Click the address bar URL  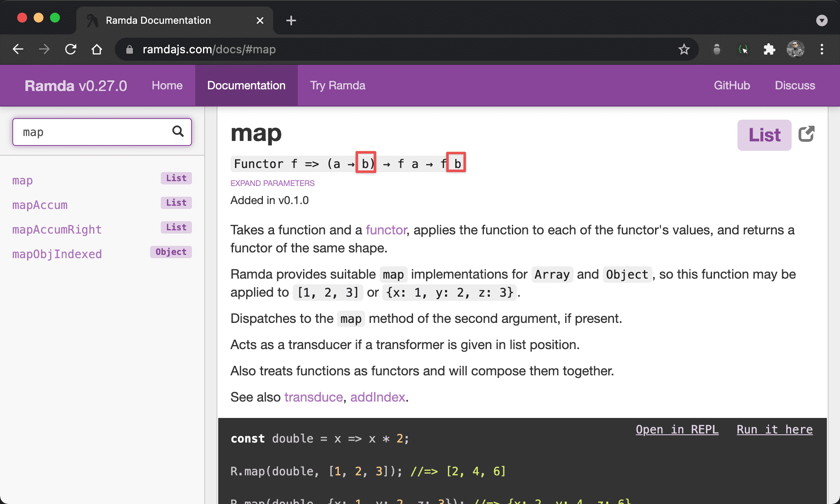point(209,50)
